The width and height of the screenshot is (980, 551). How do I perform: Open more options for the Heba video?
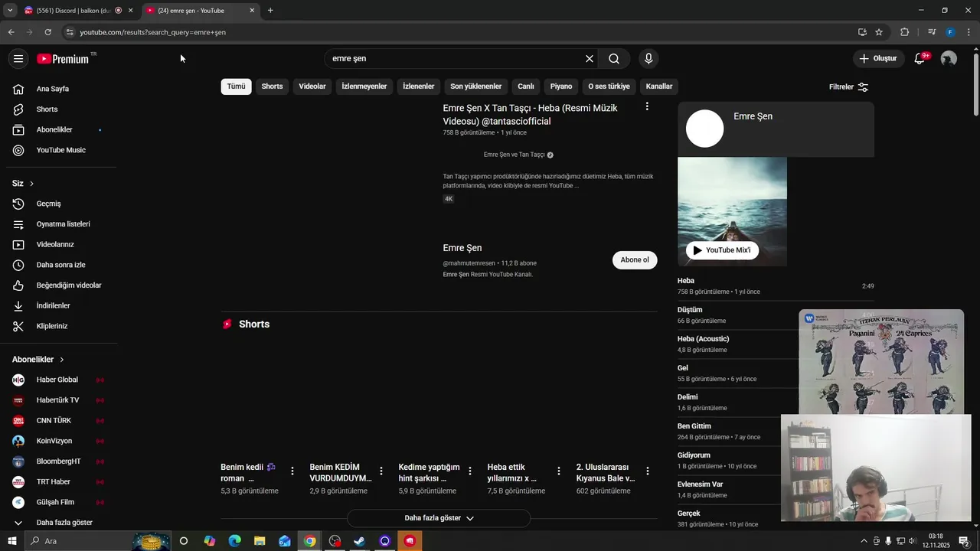click(647, 107)
